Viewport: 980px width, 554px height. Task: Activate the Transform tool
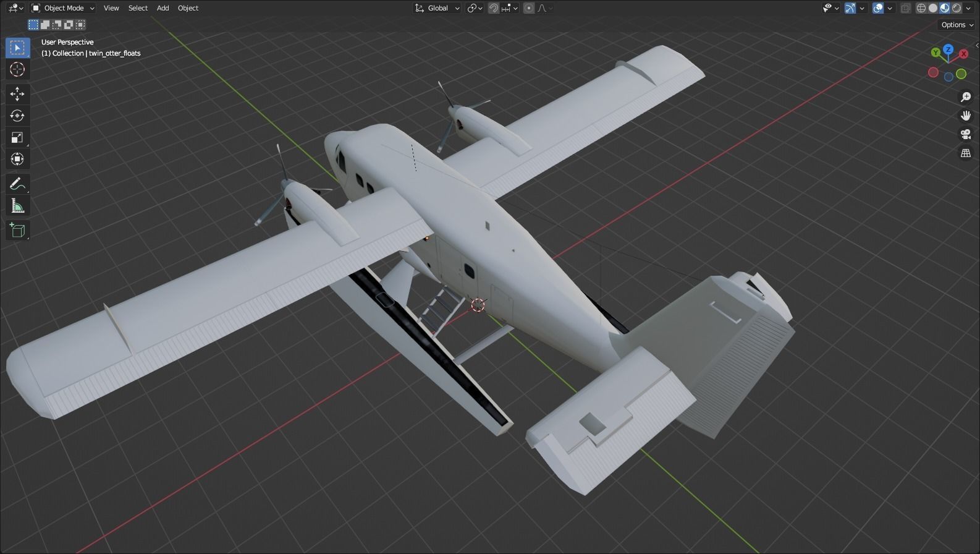pos(17,159)
